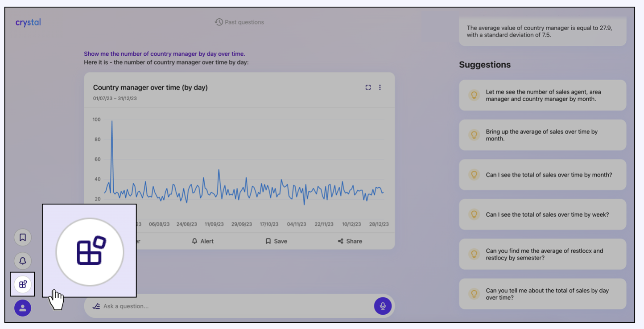Viewport: 644px width, 329px height.
Task: Expand chart to fullscreen view
Action: pyautogui.click(x=368, y=87)
